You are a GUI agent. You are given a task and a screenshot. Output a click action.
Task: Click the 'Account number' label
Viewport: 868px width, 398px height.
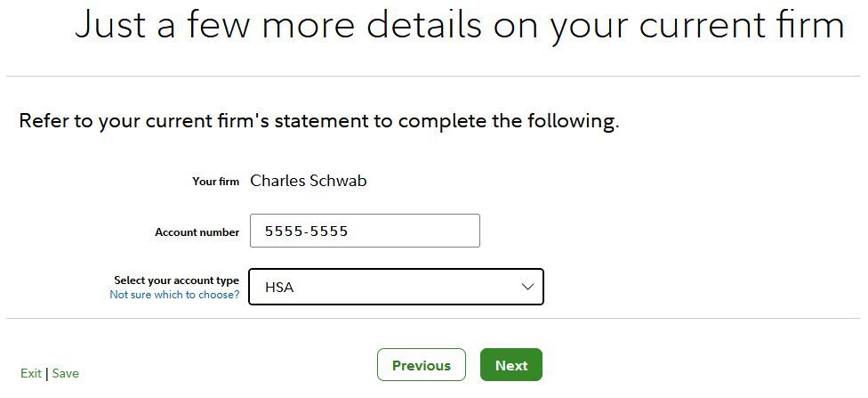(197, 232)
